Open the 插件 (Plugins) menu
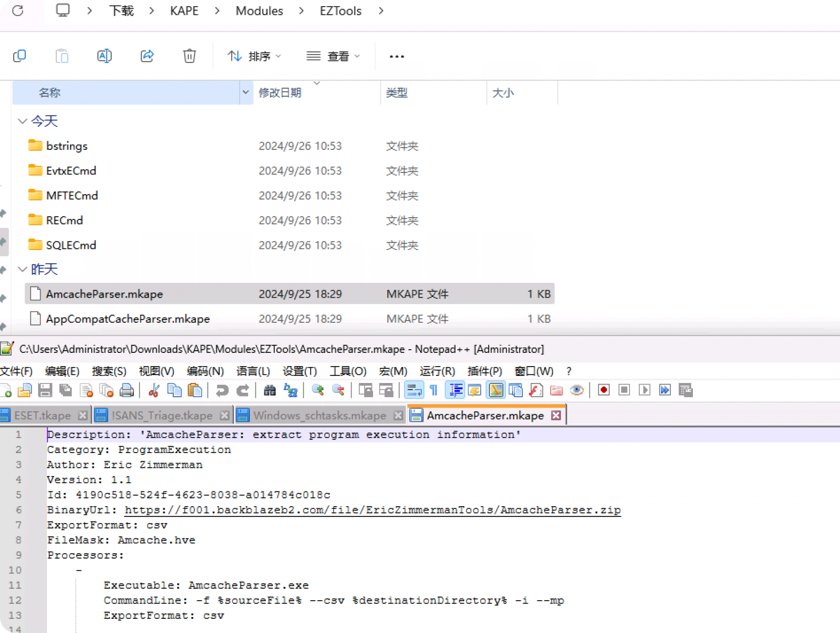 coord(485,371)
